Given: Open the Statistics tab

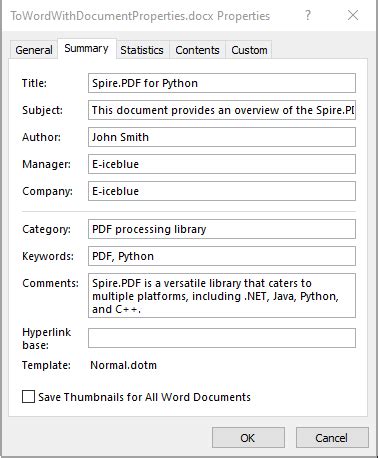Looking at the screenshot, I should click(x=142, y=50).
